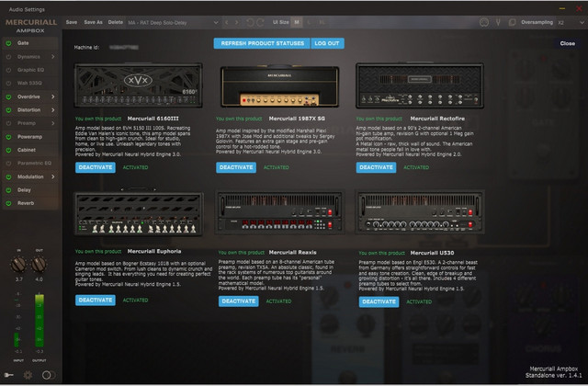This screenshot has width=588, height=386.
Task: Go to next preset arrow
Action: [237, 22]
